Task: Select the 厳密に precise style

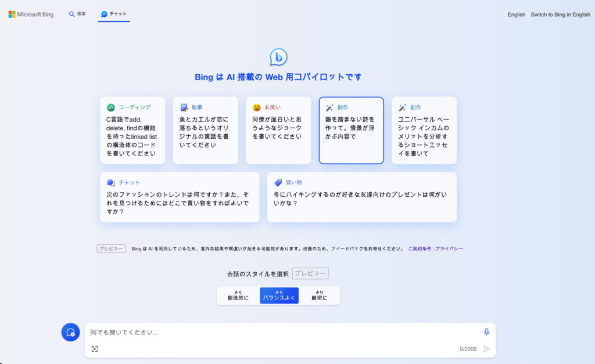Action: point(319,295)
